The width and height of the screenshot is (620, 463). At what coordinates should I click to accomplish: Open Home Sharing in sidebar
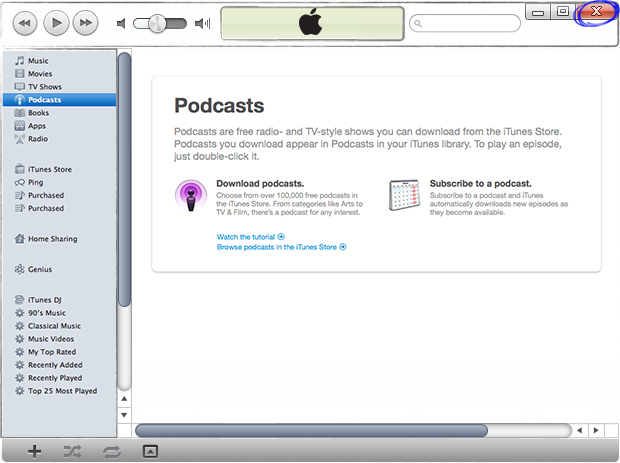tap(59, 239)
